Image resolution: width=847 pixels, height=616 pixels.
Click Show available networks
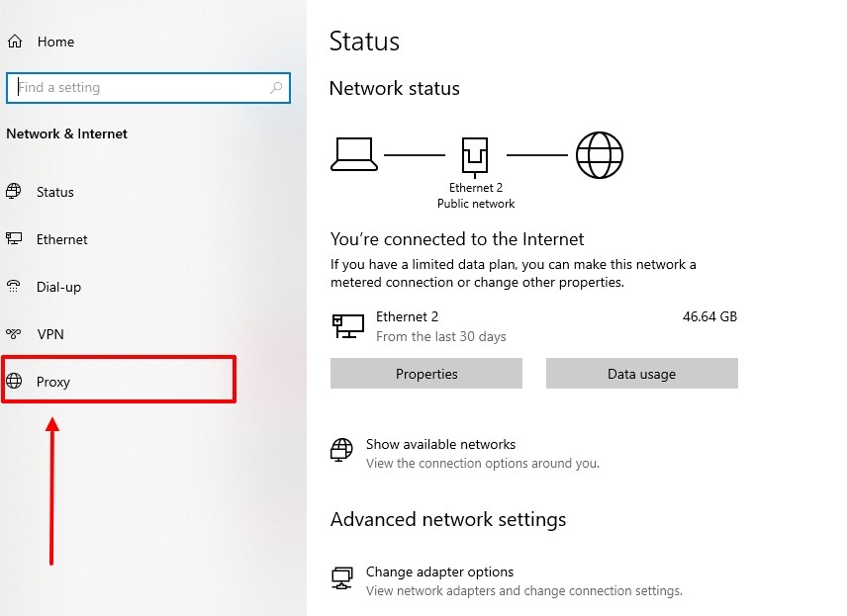[440, 444]
